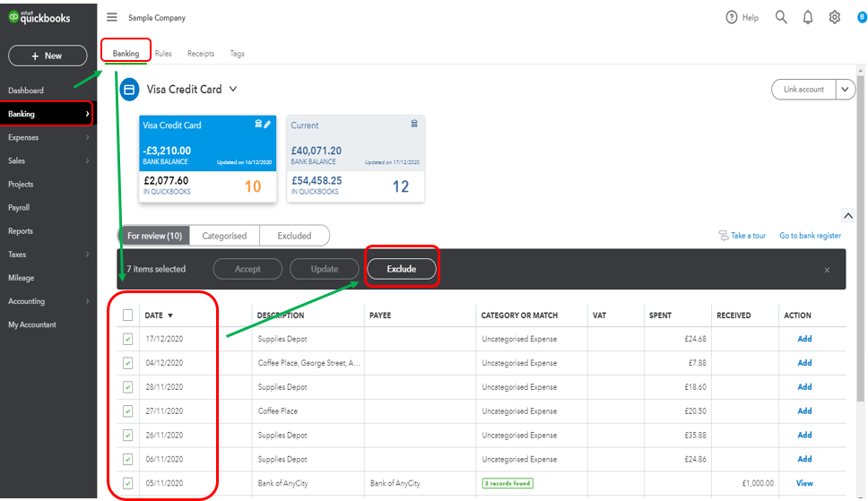Viewport: 868px width, 501px height.
Task: Click the vertical page scrollbar
Action: coord(860,238)
